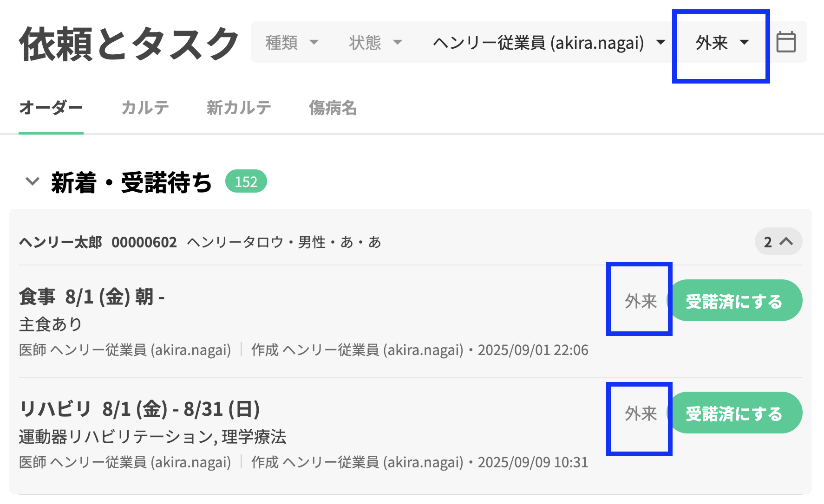Open the 食事 8/1 (金) 朝 order
This screenshot has width=824, height=504.
tap(92, 297)
